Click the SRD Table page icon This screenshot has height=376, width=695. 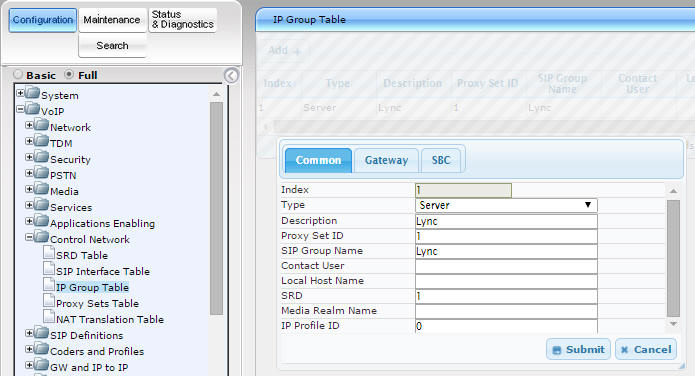tap(49, 253)
